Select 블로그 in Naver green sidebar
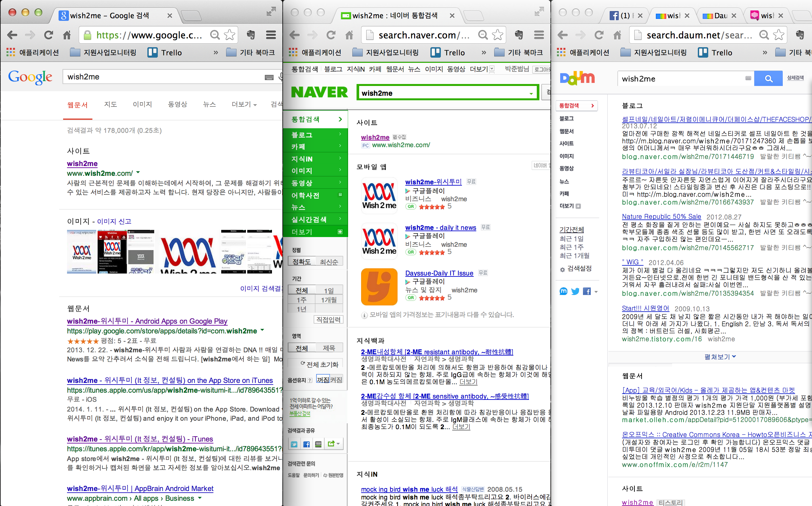Image resolution: width=812 pixels, height=506 pixels. [315, 134]
